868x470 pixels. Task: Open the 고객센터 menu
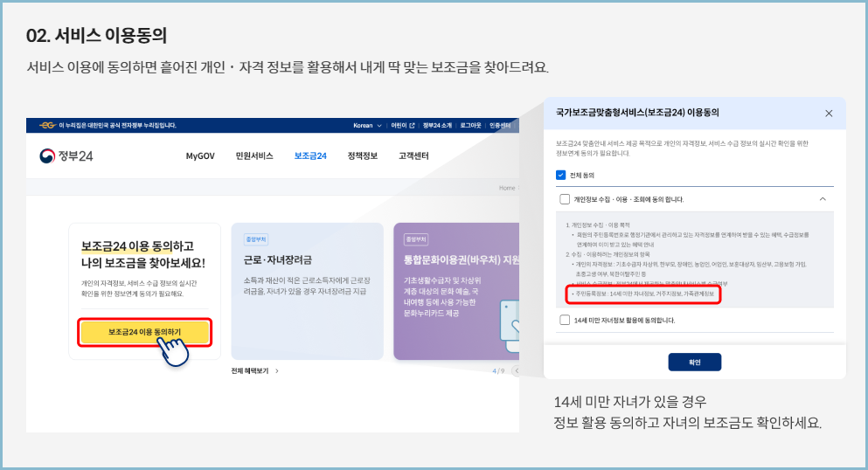pos(413,156)
